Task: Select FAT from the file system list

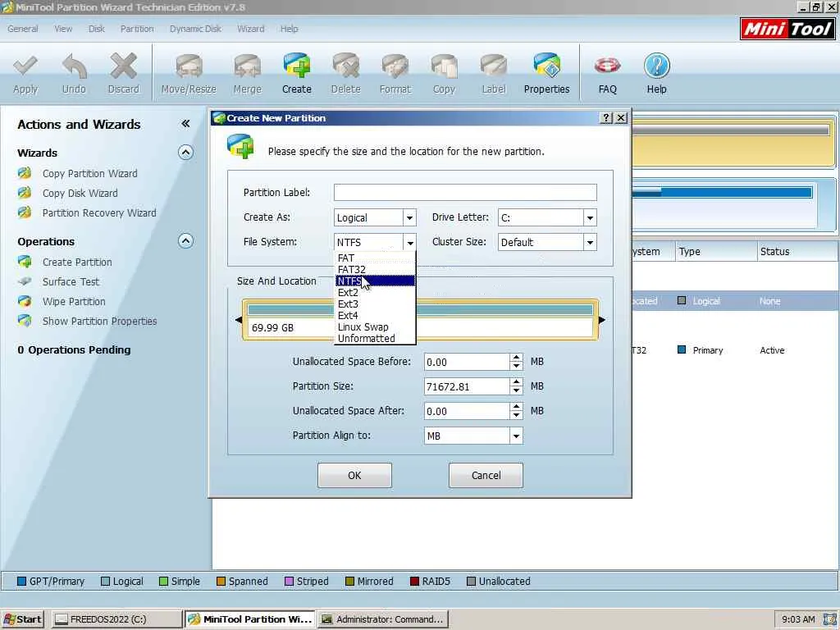Action: coord(375,258)
